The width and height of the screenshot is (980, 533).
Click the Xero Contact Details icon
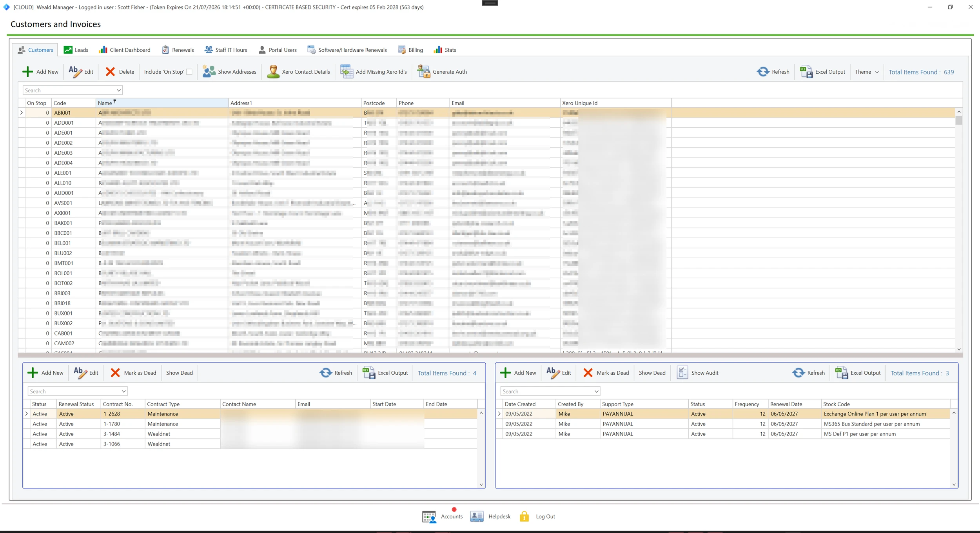(273, 72)
